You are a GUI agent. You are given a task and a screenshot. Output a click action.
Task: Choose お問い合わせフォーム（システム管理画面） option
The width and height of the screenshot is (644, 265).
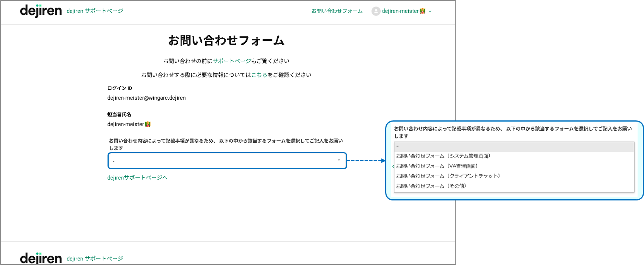point(443,156)
